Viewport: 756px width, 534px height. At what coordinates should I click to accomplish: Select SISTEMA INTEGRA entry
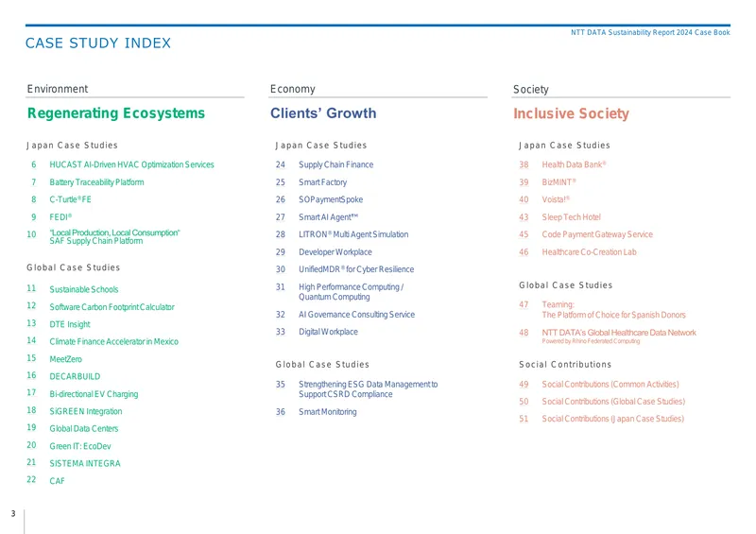click(85, 463)
